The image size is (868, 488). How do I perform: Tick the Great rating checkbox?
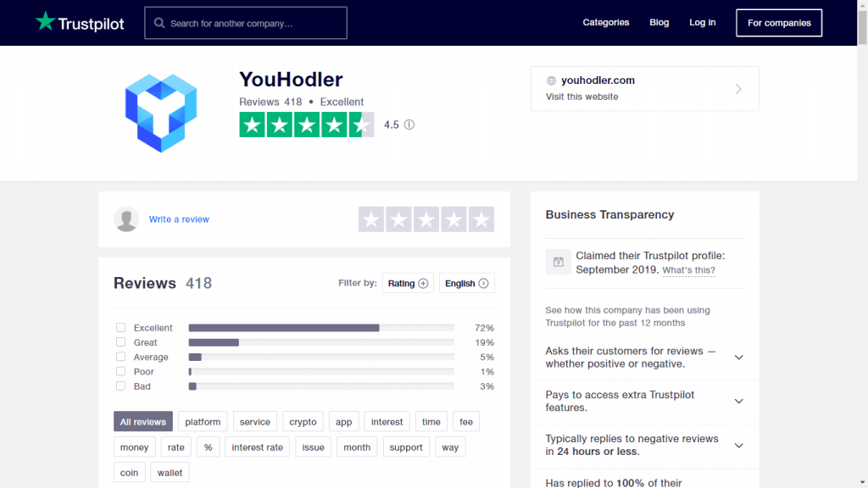(x=120, y=342)
